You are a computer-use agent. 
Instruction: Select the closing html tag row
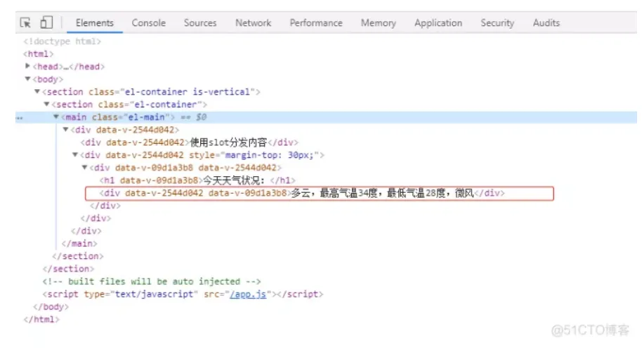(x=41, y=319)
